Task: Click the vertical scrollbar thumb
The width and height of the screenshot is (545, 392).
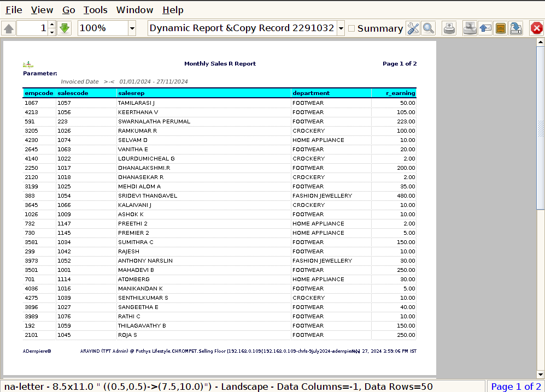Action: tap(541, 128)
